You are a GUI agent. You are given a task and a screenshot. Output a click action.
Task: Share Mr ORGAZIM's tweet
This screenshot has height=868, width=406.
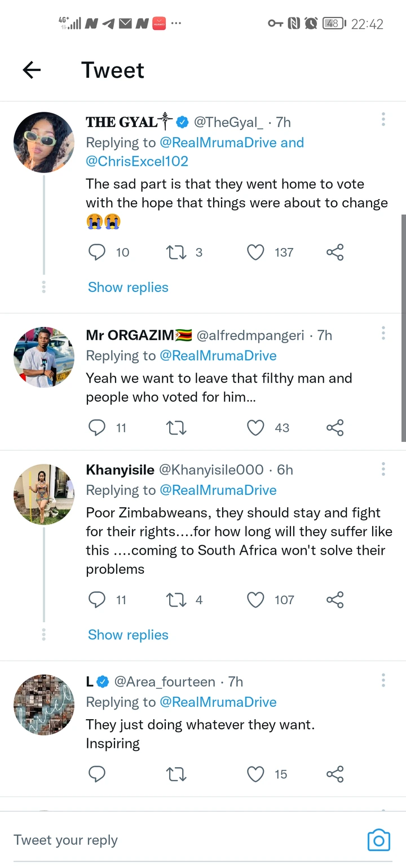pyautogui.click(x=335, y=428)
